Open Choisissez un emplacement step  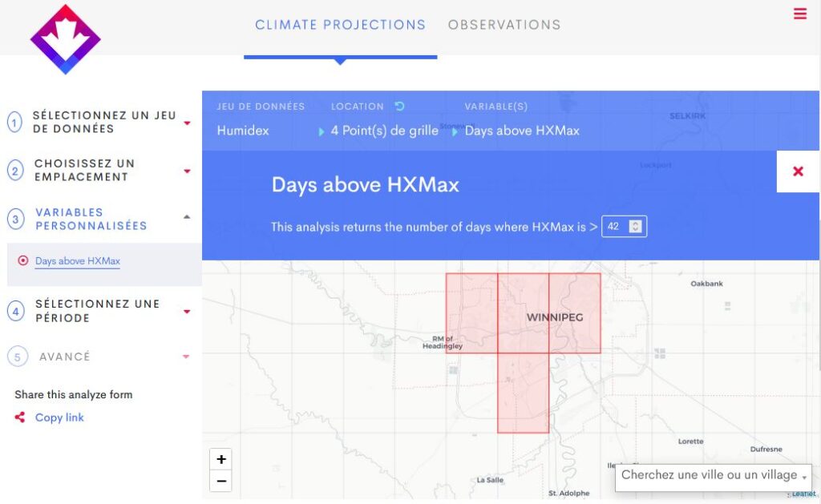pyautogui.click(x=84, y=170)
